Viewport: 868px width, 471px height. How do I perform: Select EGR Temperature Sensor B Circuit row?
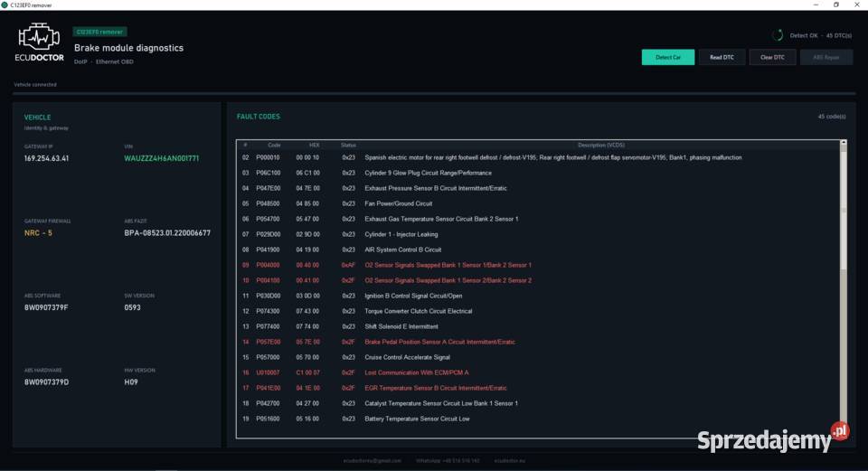click(x=538, y=388)
